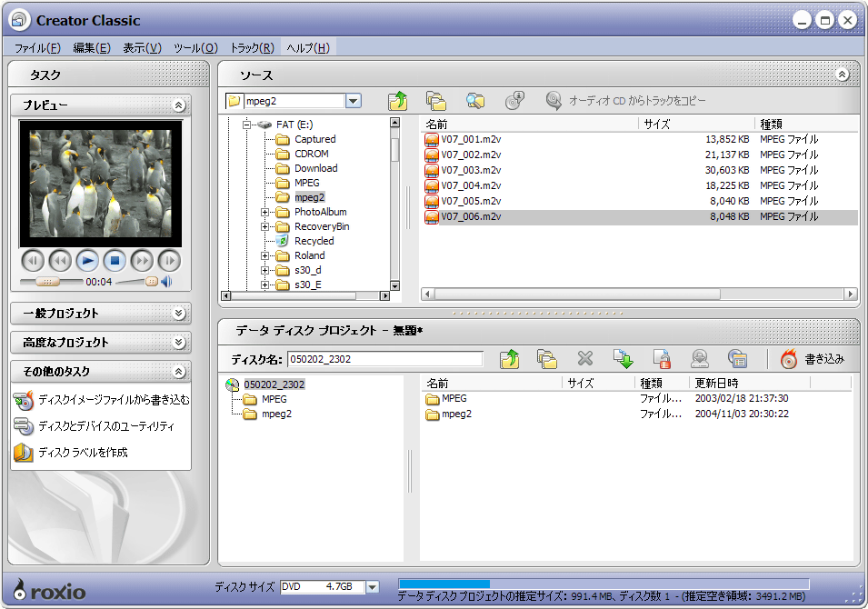
Task: Open the ツール(O) menu
Action: pos(196,48)
